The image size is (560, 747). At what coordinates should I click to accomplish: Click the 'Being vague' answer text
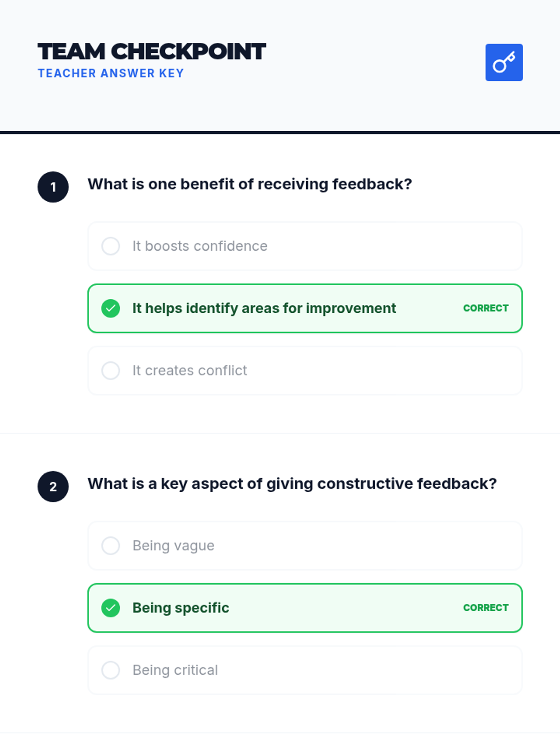click(173, 545)
